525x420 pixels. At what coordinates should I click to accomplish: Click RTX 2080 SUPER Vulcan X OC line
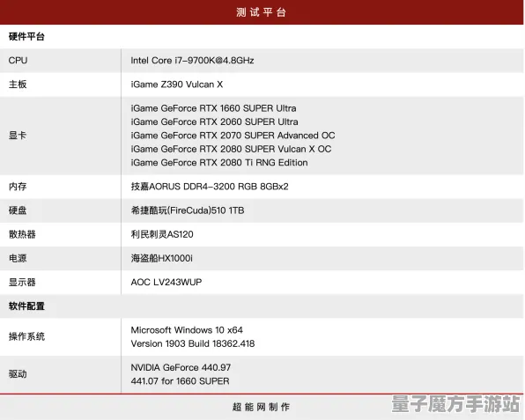[231, 149]
